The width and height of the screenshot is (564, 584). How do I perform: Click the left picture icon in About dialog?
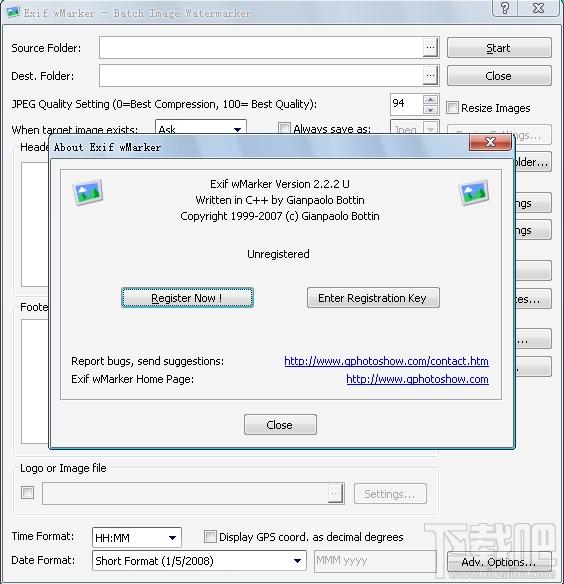88,192
